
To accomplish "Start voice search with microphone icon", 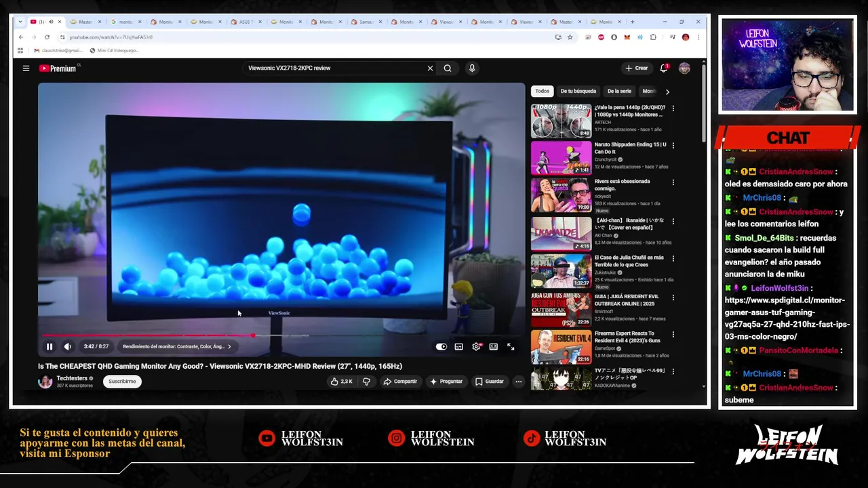I will pyautogui.click(x=472, y=68).
